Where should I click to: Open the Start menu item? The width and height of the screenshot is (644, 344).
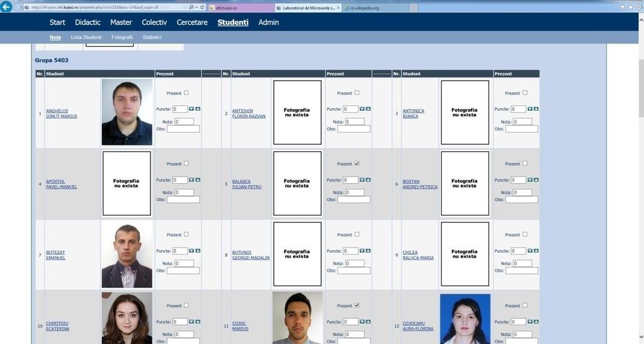[x=57, y=22]
